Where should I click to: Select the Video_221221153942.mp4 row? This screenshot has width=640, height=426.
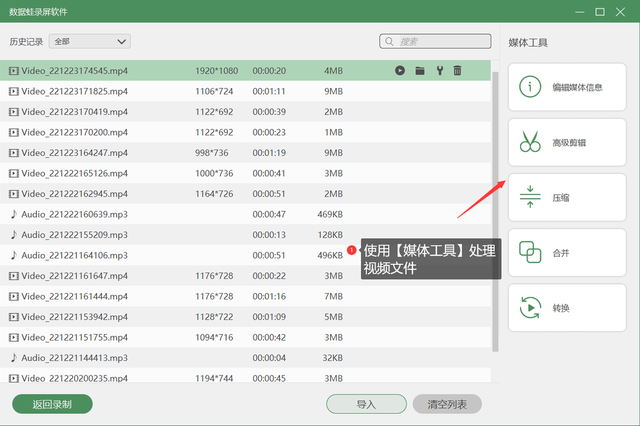tap(245, 317)
